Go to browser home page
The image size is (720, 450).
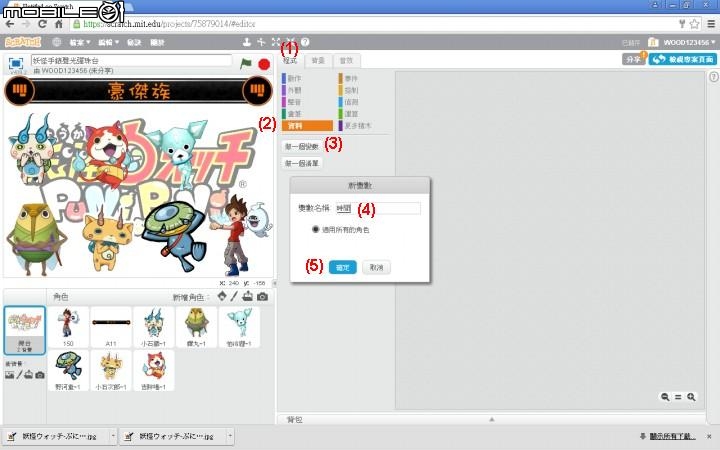58,24
